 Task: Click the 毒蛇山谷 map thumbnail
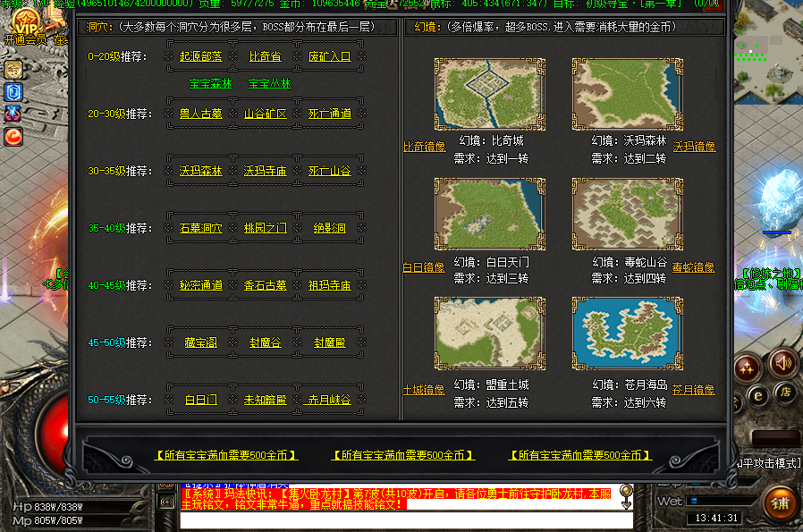coord(627,213)
